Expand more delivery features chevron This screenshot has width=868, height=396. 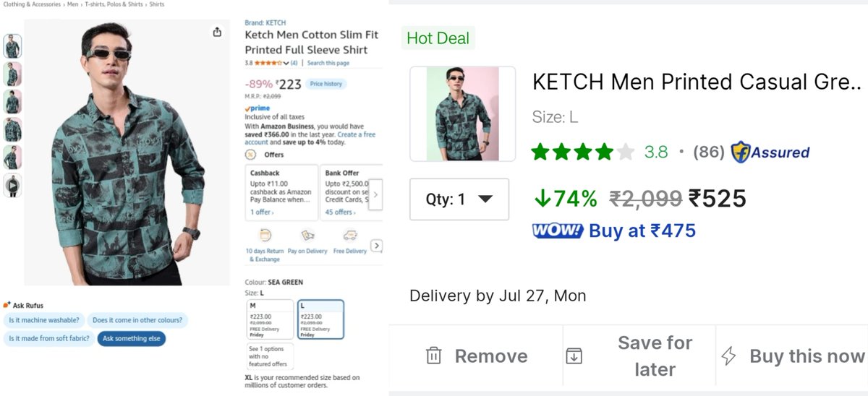(x=376, y=246)
